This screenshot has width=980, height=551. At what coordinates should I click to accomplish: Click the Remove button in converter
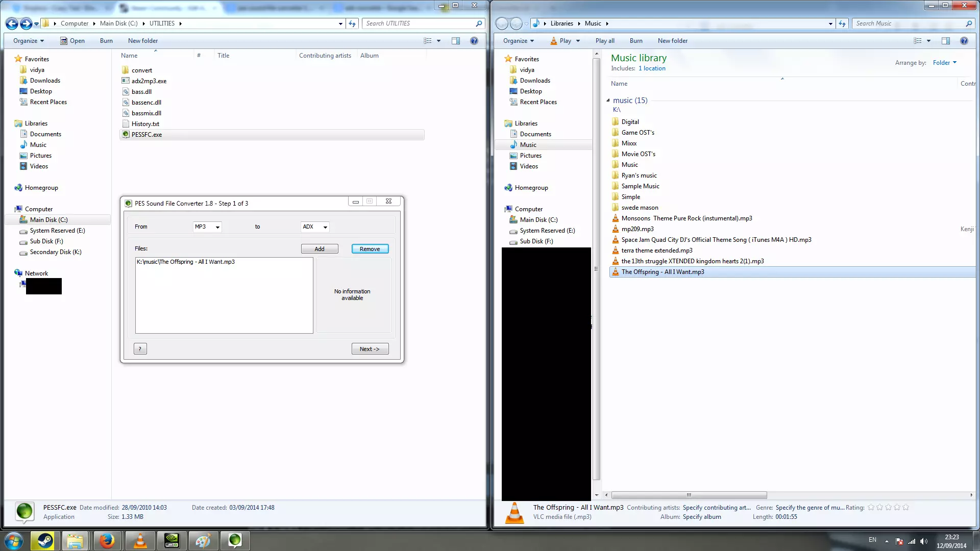370,249
